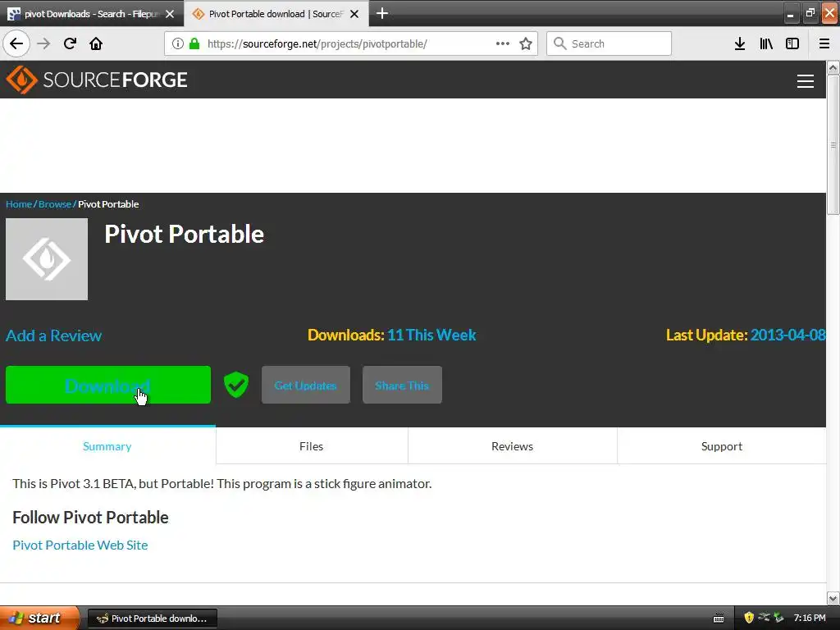Open the Support tab
This screenshot has width=840, height=630.
point(722,445)
